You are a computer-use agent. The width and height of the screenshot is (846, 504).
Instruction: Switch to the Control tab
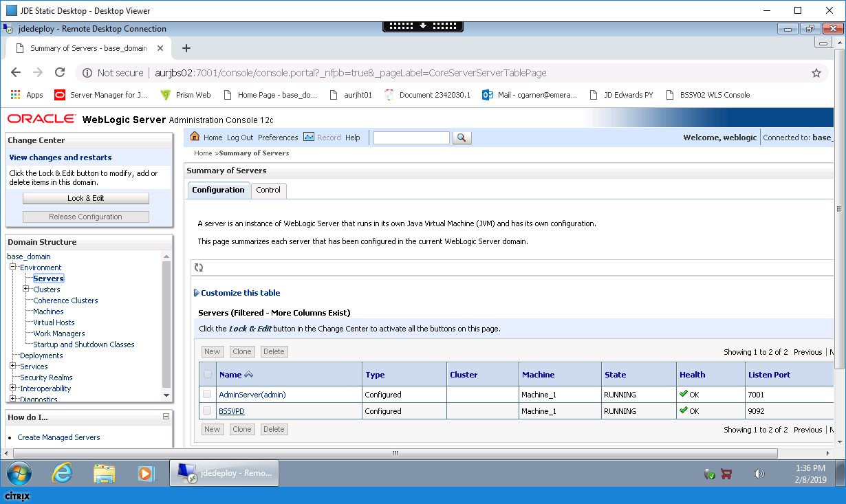pos(268,190)
